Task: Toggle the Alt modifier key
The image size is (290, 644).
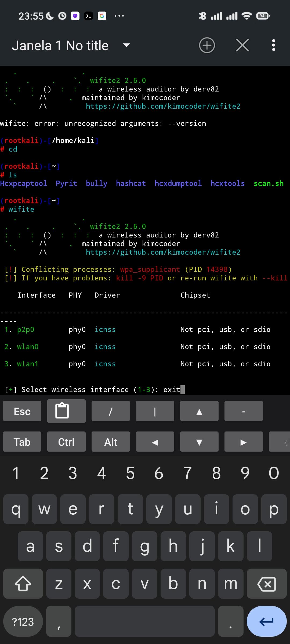Action: pos(111,442)
